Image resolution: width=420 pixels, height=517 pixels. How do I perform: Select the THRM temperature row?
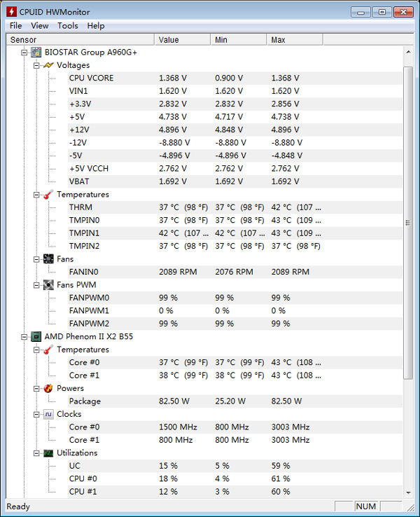(235, 207)
